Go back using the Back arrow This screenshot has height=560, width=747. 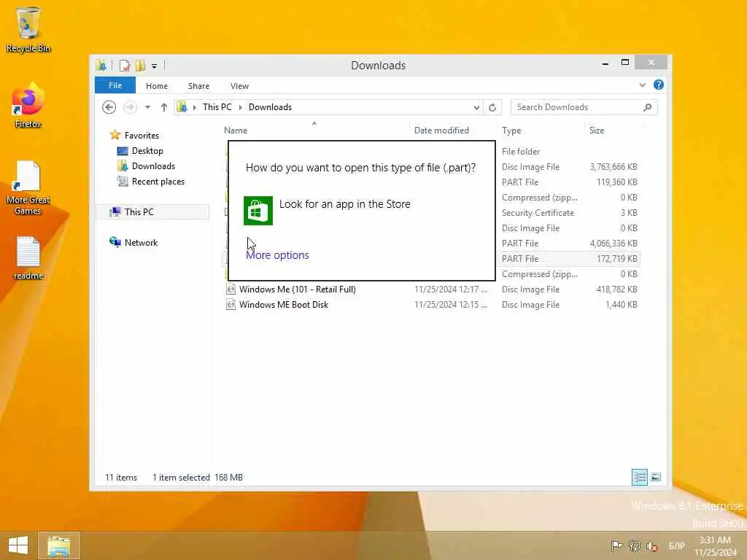(x=109, y=107)
